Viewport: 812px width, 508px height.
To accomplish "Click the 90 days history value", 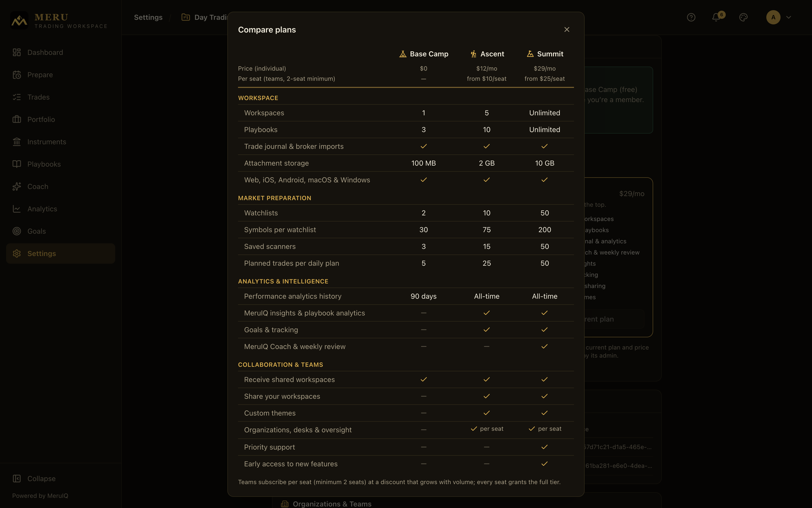I will [424, 296].
